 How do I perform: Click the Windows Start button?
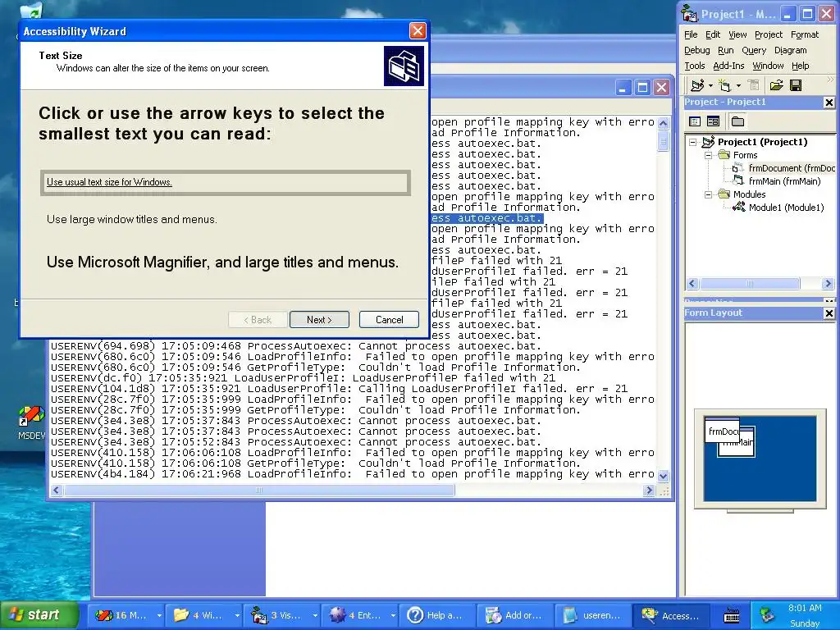[x=39, y=615]
